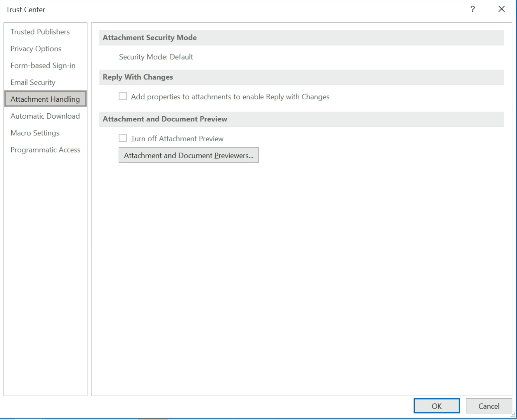517x420 pixels.
Task: Confirm settings with OK button
Action: 436,406
